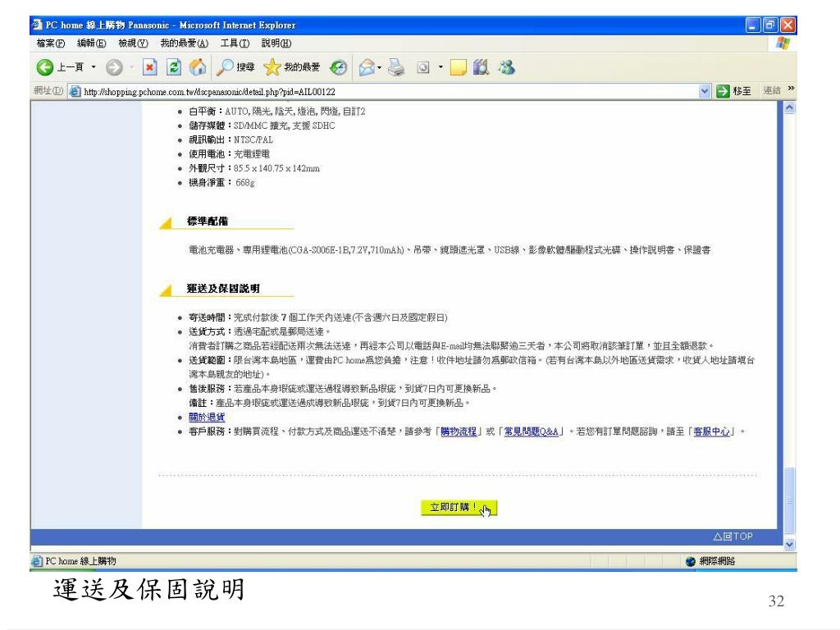Expand the address bar dropdown arrow
Image resolution: width=840 pixels, height=630 pixels.
click(705, 91)
